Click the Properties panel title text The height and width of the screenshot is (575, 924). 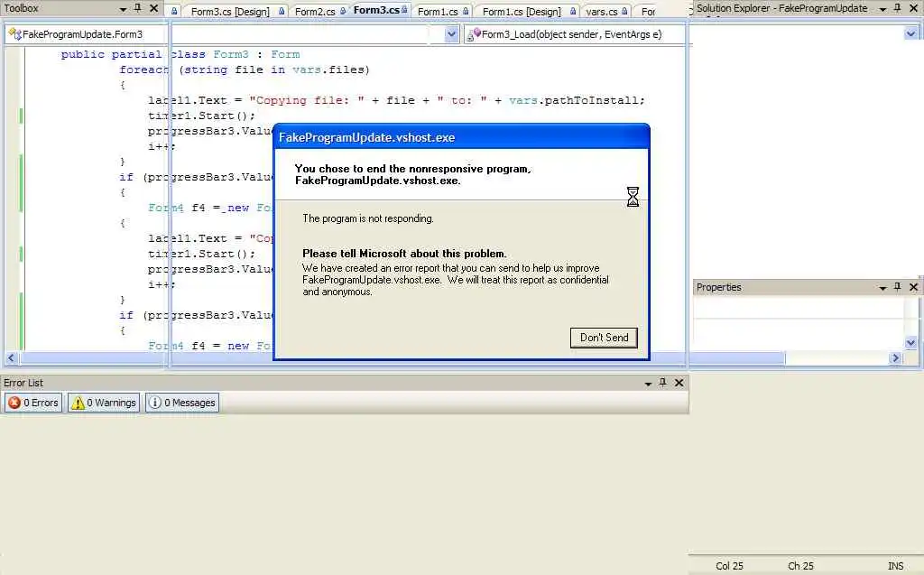(719, 287)
